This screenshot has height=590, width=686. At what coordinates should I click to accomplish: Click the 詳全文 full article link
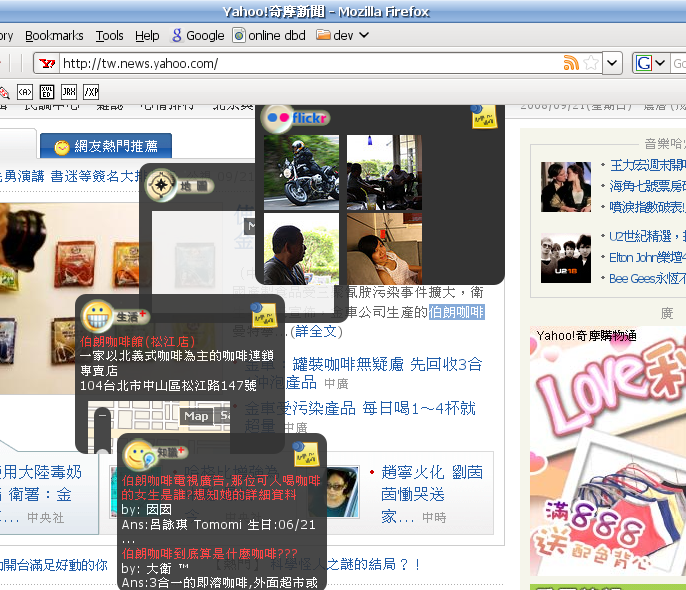(x=316, y=331)
